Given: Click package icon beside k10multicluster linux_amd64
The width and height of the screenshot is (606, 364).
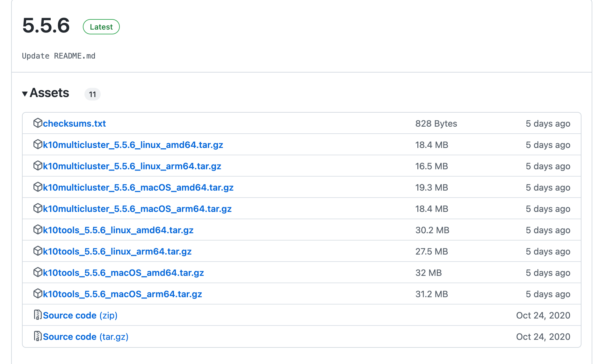Looking at the screenshot, I should point(38,144).
